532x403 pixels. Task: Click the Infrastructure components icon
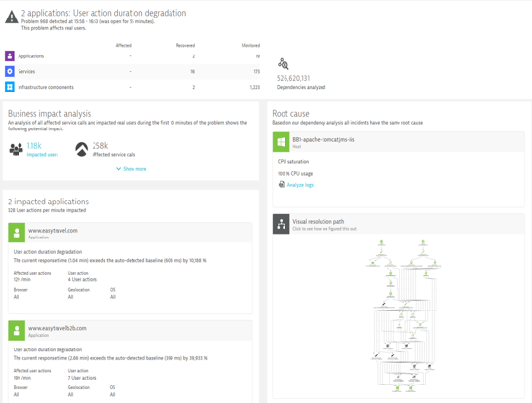click(x=10, y=87)
